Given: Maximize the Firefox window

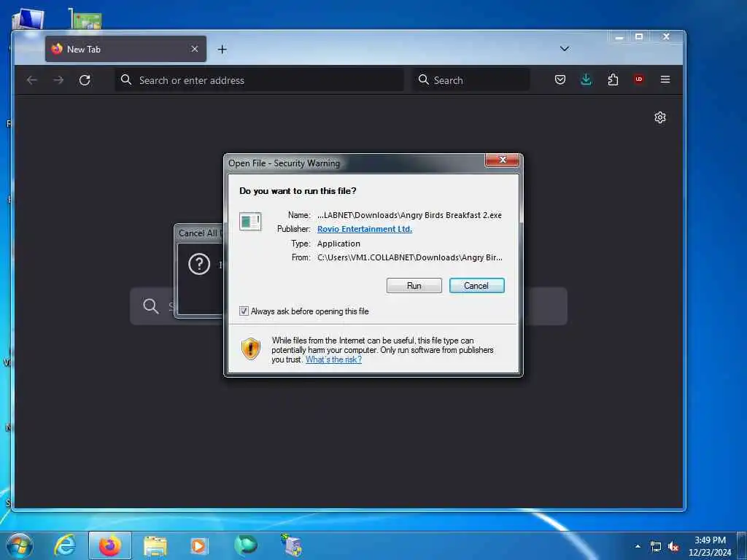Looking at the screenshot, I should [x=639, y=37].
